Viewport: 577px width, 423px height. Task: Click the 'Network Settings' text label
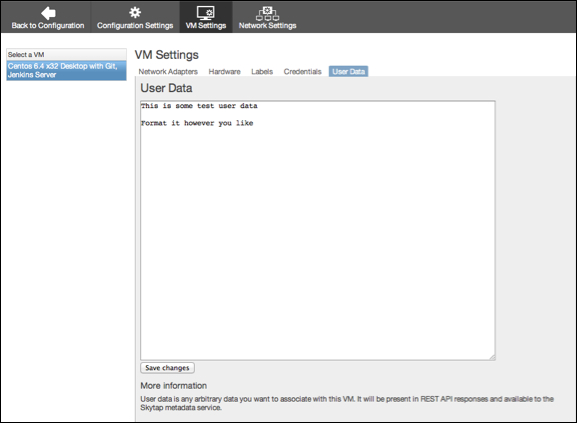coord(268,25)
